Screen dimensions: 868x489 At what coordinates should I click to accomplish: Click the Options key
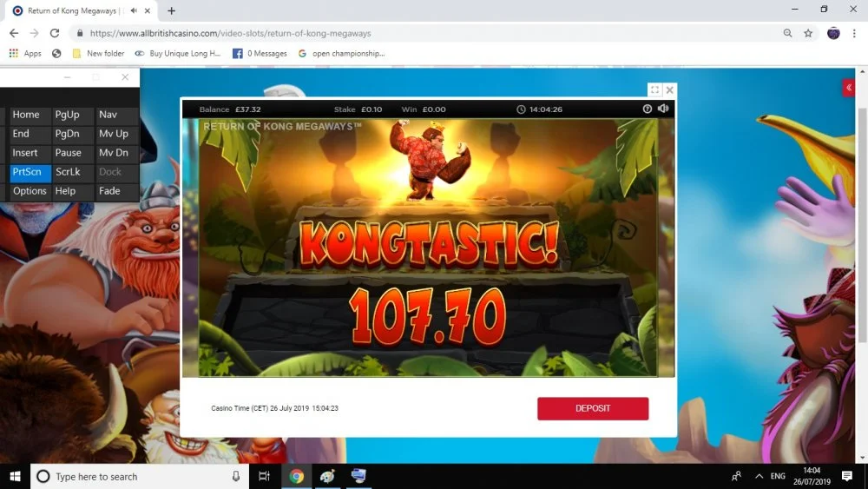30,191
